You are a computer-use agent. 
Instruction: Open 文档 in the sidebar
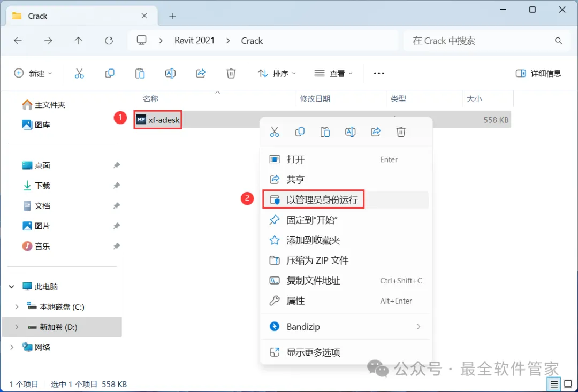(x=36, y=205)
